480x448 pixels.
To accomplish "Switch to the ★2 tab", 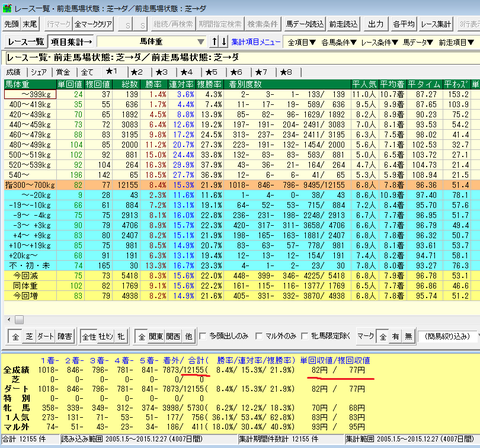I will click(137, 72).
